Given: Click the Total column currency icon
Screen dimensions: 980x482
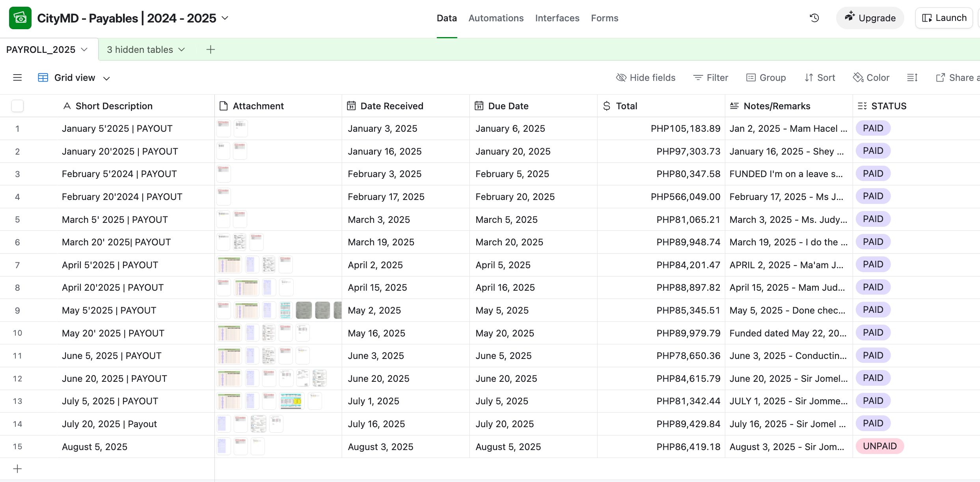Looking at the screenshot, I should [607, 106].
